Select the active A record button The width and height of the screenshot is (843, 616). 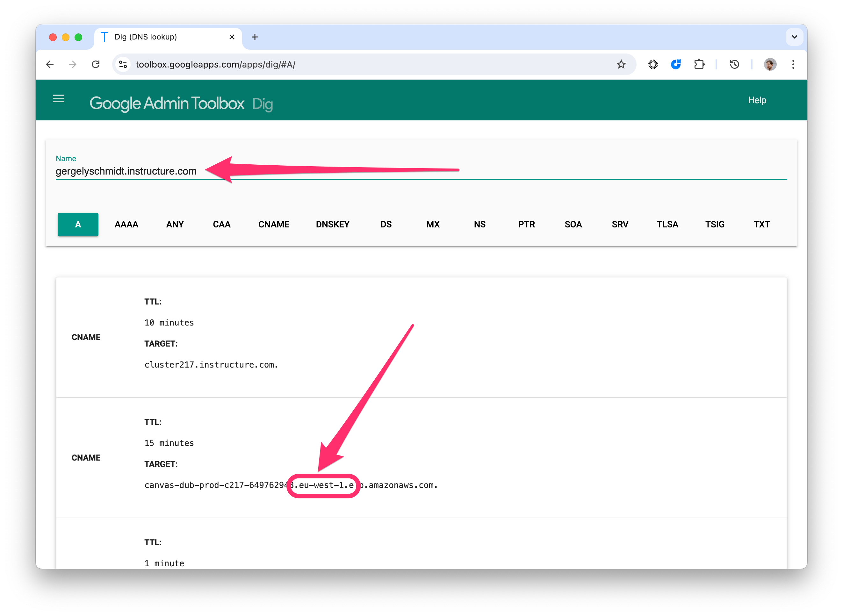click(x=78, y=224)
